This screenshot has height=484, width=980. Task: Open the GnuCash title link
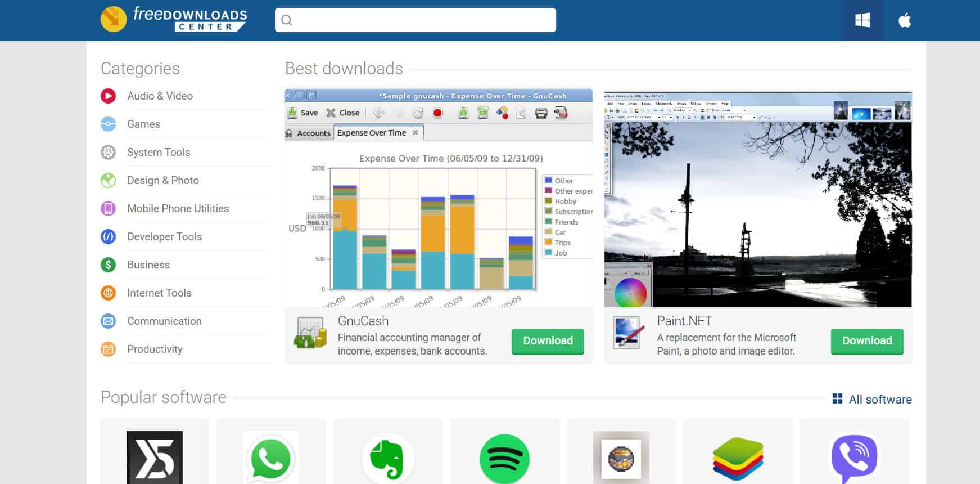click(x=363, y=321)
